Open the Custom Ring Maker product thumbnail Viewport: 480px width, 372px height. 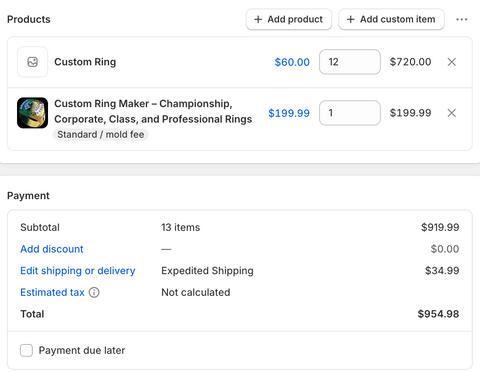coord(32,113)
